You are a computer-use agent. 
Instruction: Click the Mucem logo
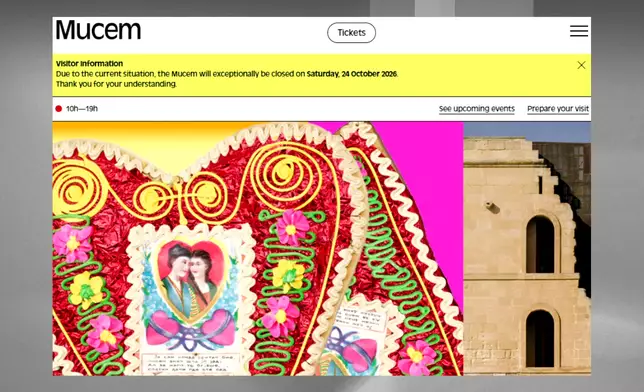point(98,30)
